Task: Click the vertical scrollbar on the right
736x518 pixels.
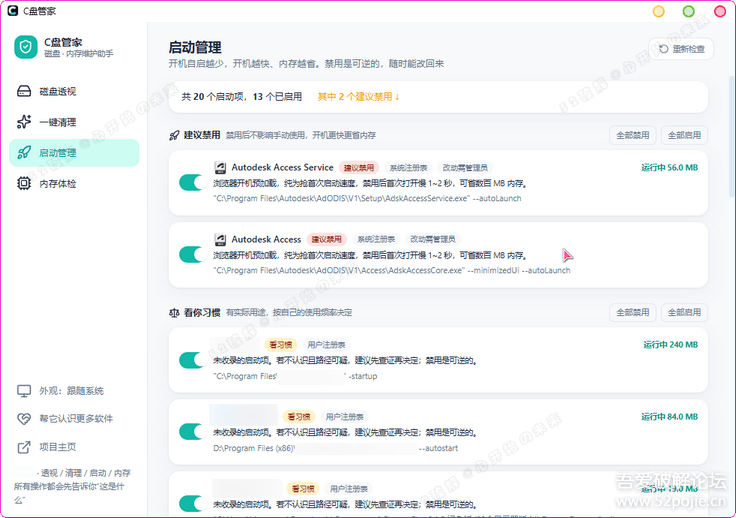Action: click(x=732, y=136)
